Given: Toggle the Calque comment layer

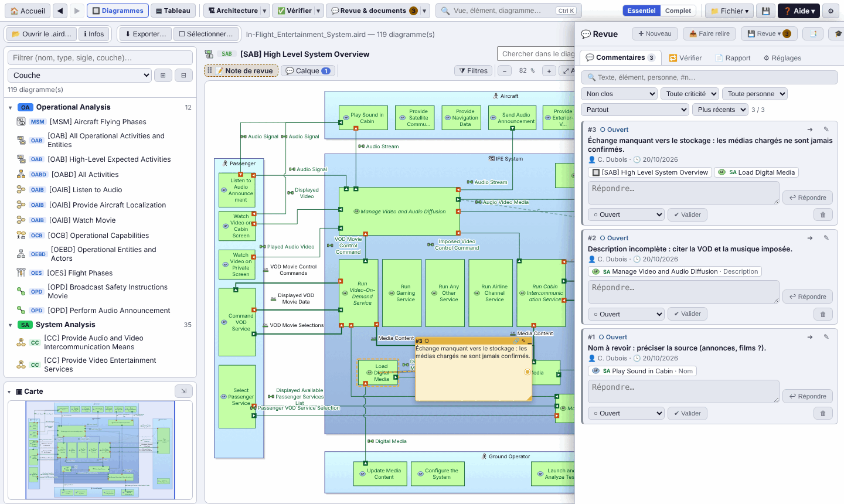Looking at the screenshot, I should pos(308,71).
